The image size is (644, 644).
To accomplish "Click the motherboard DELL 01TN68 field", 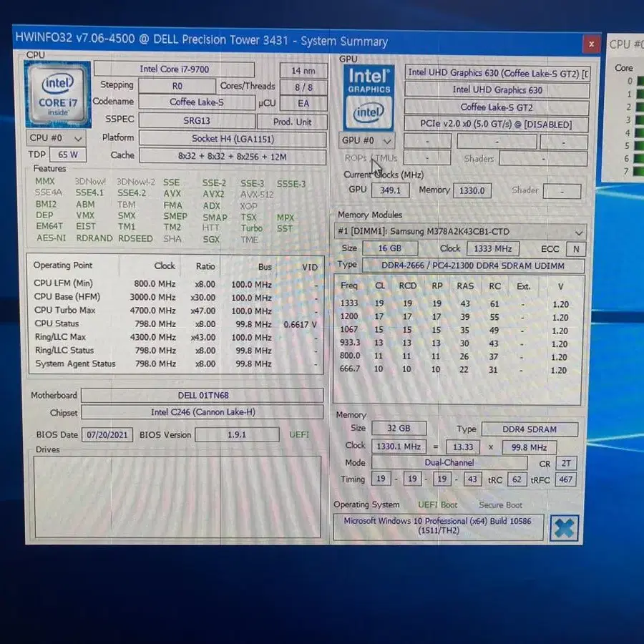I will click(203, 395).
